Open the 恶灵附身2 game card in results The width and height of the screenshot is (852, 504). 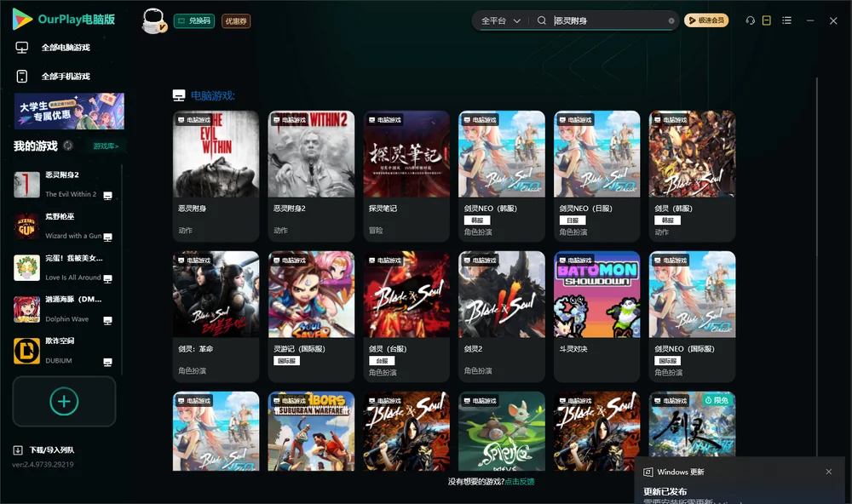[311, 175]
